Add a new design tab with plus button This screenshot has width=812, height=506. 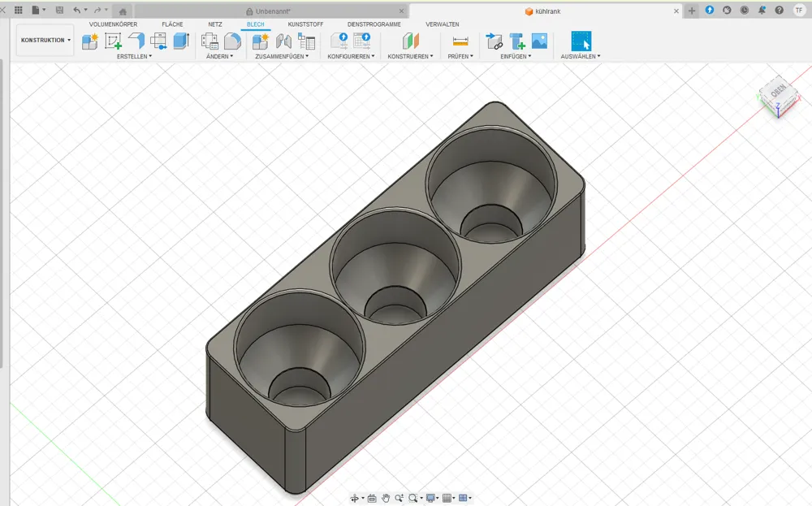point(691,11)
